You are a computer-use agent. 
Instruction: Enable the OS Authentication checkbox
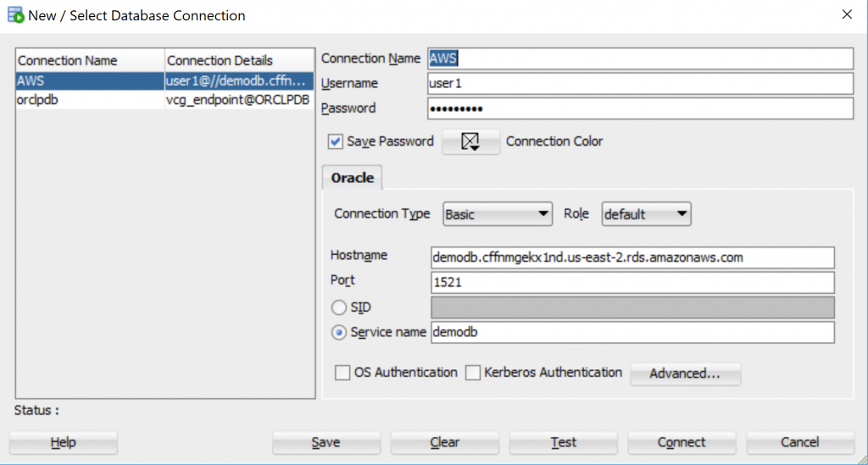pos(342,373)
